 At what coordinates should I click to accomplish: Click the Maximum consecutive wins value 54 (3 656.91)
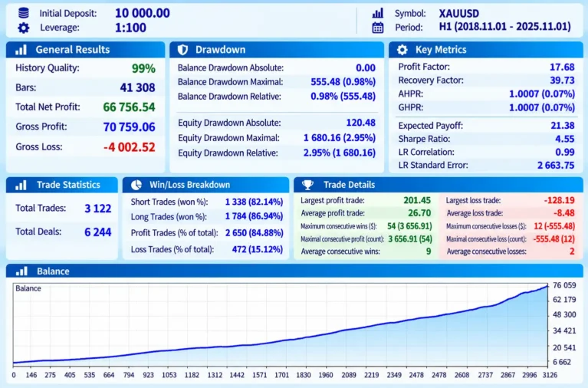click(409, 226)
